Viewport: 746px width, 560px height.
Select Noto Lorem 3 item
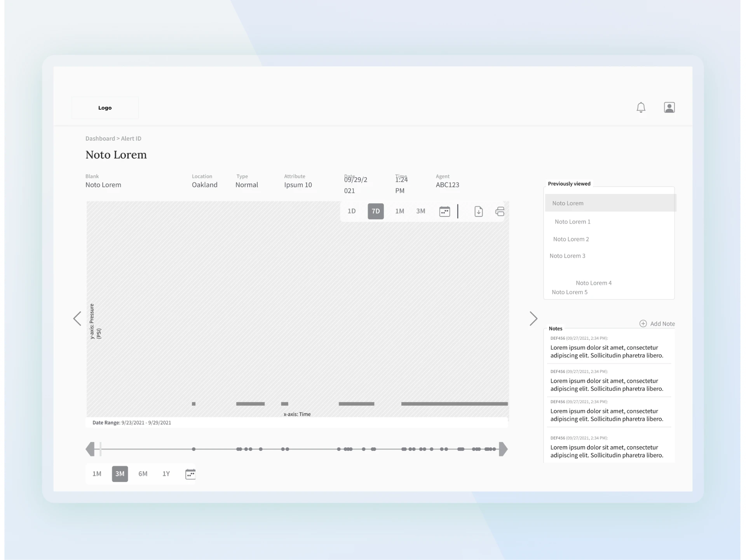point(567,256)
